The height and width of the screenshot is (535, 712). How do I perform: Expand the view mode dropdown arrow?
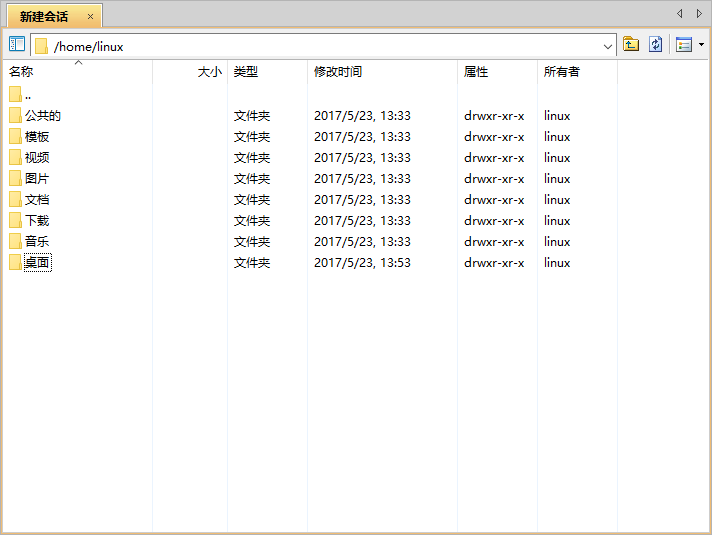coord(702,45)
